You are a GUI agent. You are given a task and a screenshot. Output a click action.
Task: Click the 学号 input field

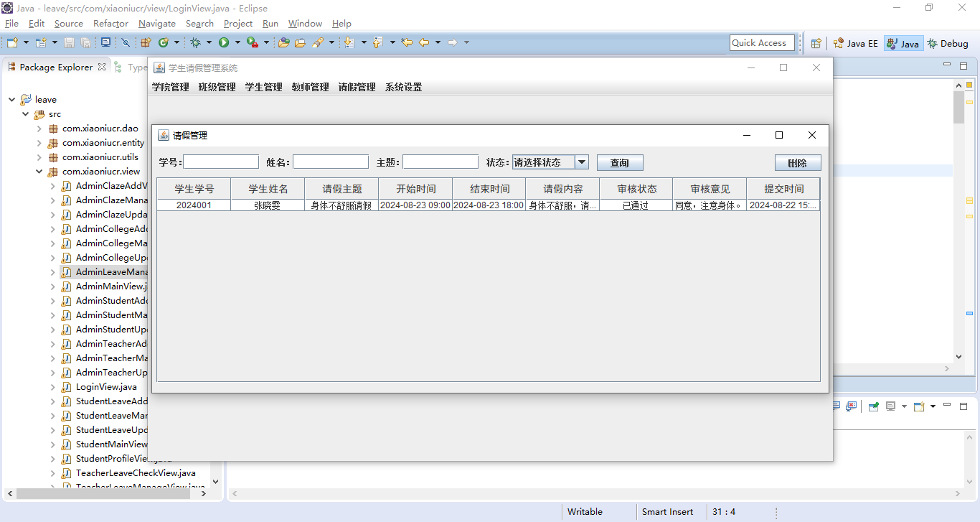(221, 162)
